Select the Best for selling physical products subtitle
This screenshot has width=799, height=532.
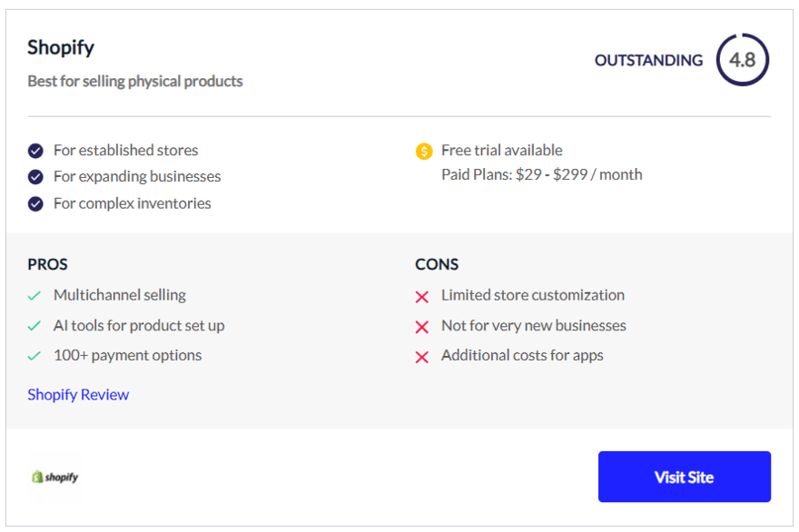[134, 81]
